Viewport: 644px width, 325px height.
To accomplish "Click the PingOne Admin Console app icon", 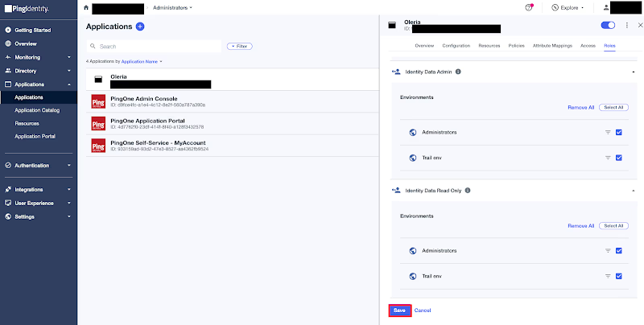I will click(x=98, y=101).
